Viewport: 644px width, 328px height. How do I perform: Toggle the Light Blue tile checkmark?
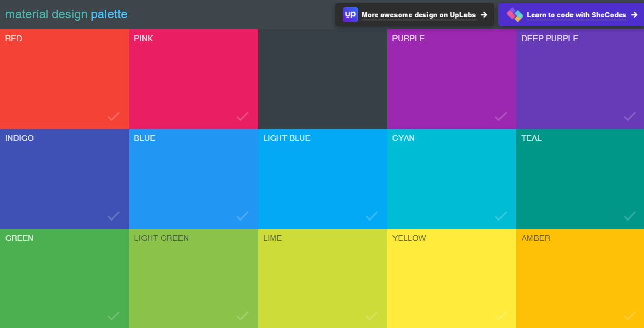pos(371,216)
